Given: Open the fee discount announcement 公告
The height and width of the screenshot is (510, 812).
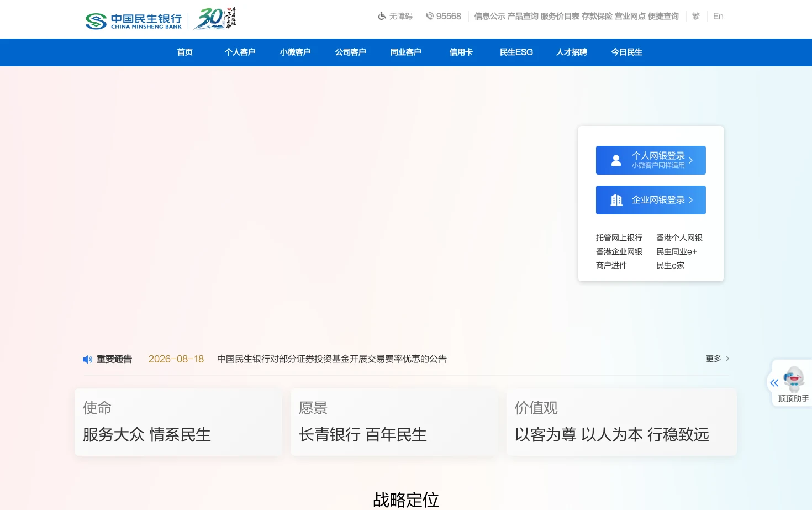Looking at the screenshot, I should [332, 359].
